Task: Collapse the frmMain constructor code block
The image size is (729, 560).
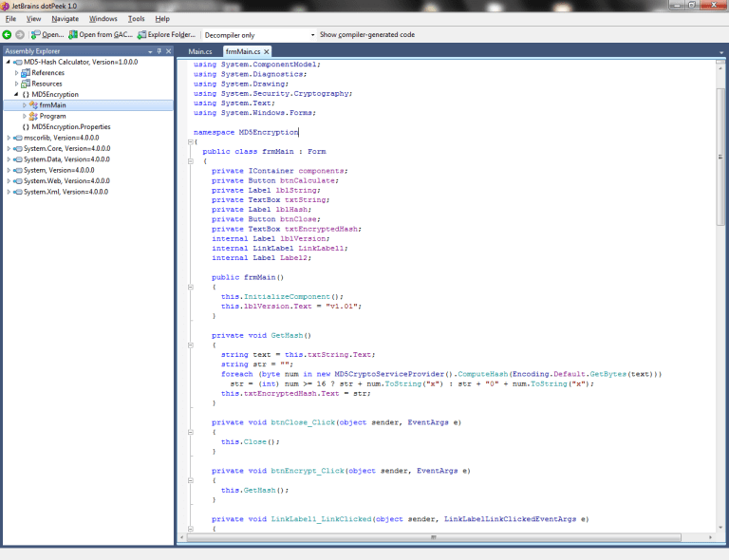Action: pos(190,287)
